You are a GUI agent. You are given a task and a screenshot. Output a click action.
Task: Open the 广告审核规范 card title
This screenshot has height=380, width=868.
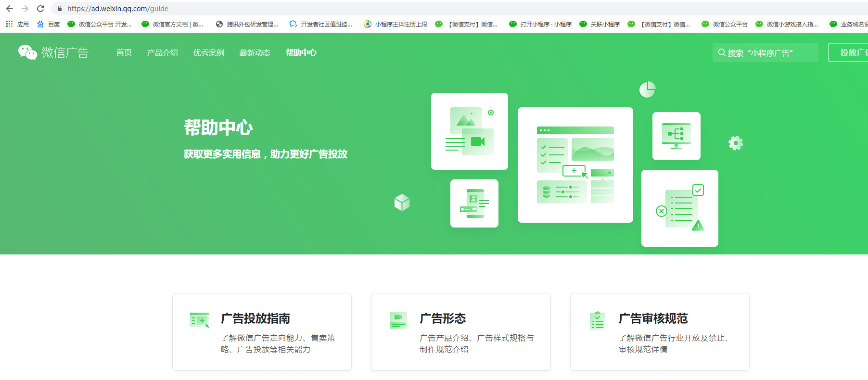coord(653,318)
